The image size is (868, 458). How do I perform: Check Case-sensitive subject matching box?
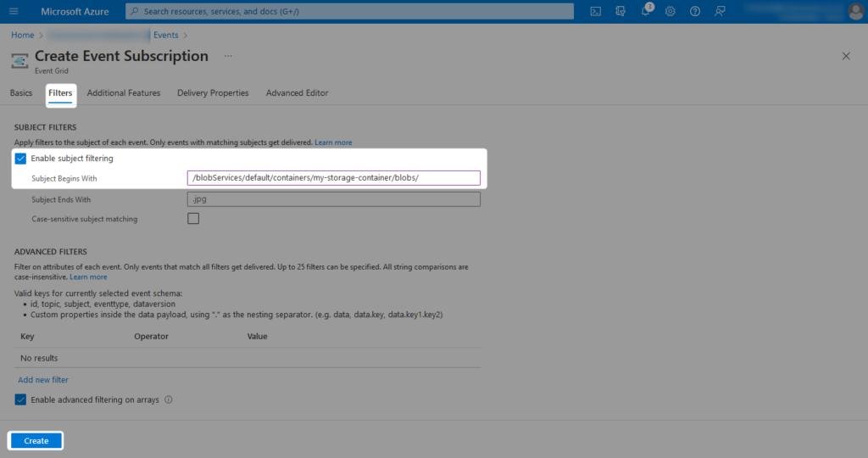pos(193,219)
